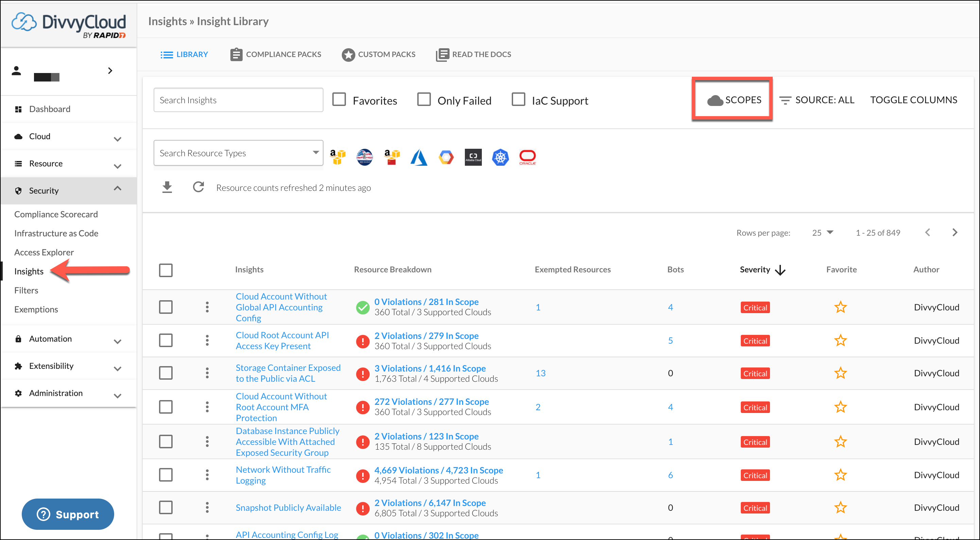This screenshot has width=980, height=540.
Task: Filter by the AWS China icon
Action: click(392, 157)
